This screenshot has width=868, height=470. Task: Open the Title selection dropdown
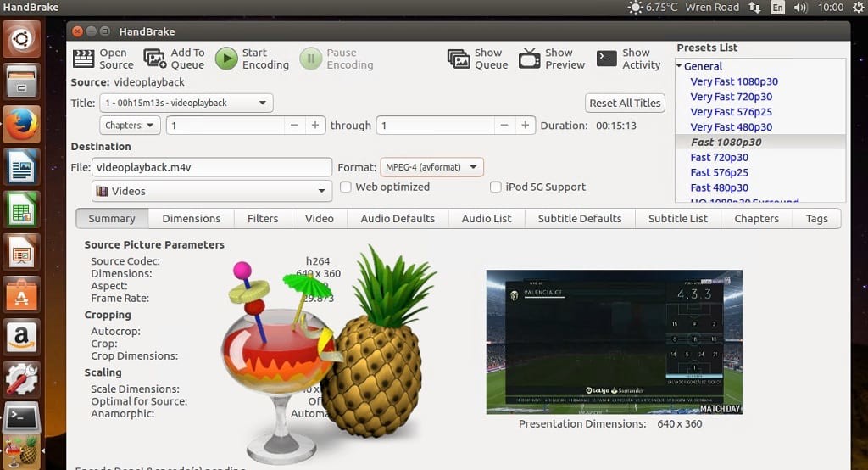click(185, 103)
